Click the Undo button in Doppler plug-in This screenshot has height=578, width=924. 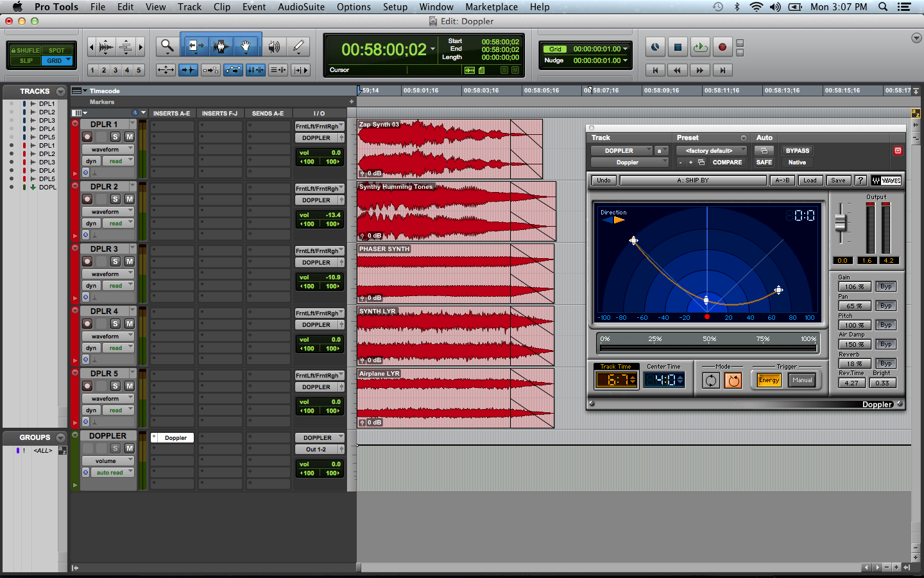coord(604,180)
